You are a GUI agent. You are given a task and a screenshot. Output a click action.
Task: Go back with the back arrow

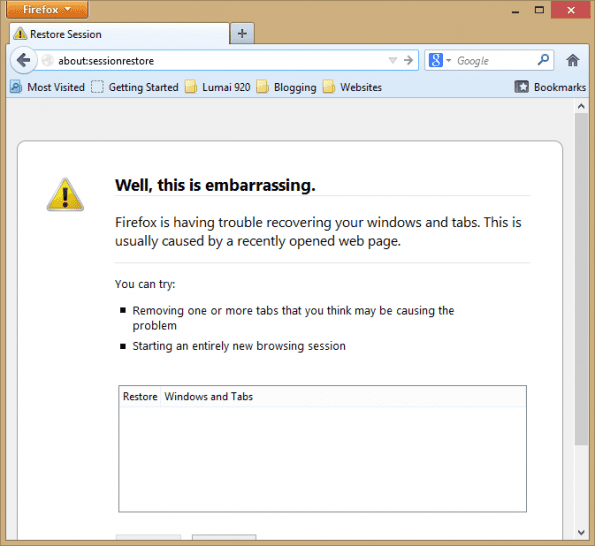(24, 60)
